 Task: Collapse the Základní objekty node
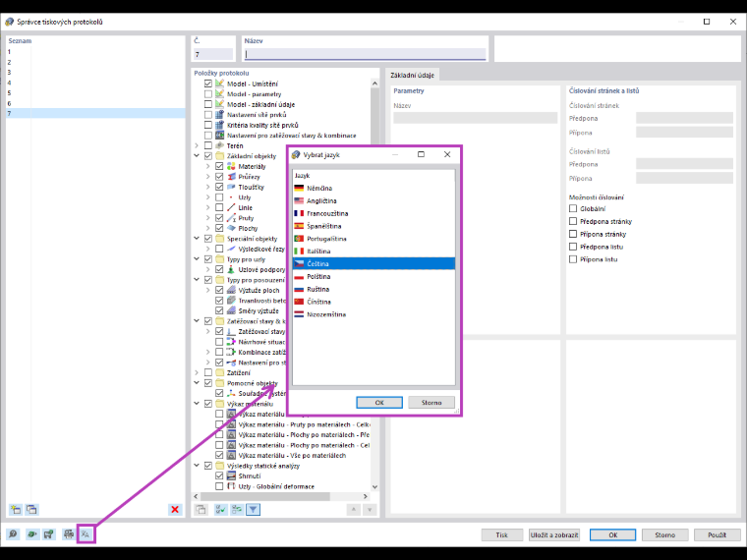(x=197, y=155)
